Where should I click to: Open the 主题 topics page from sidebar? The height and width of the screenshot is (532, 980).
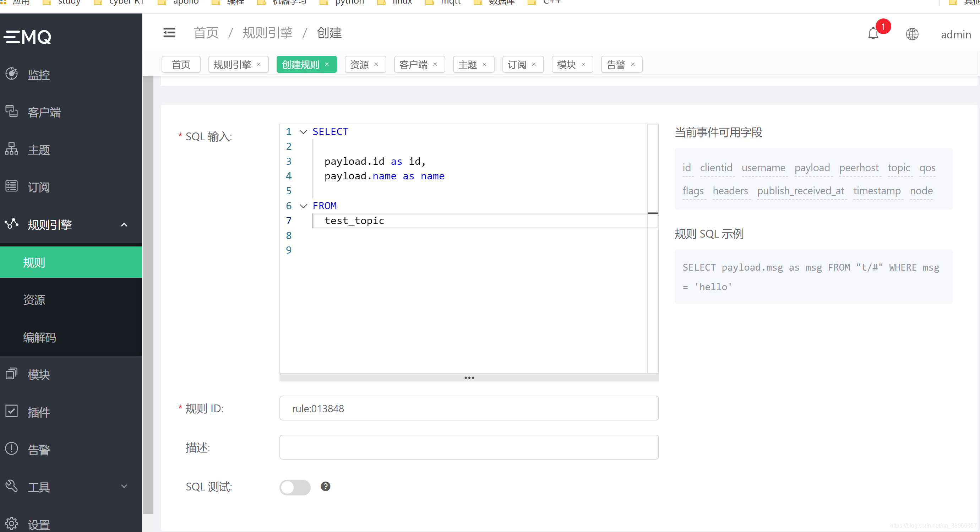[38, 149]
